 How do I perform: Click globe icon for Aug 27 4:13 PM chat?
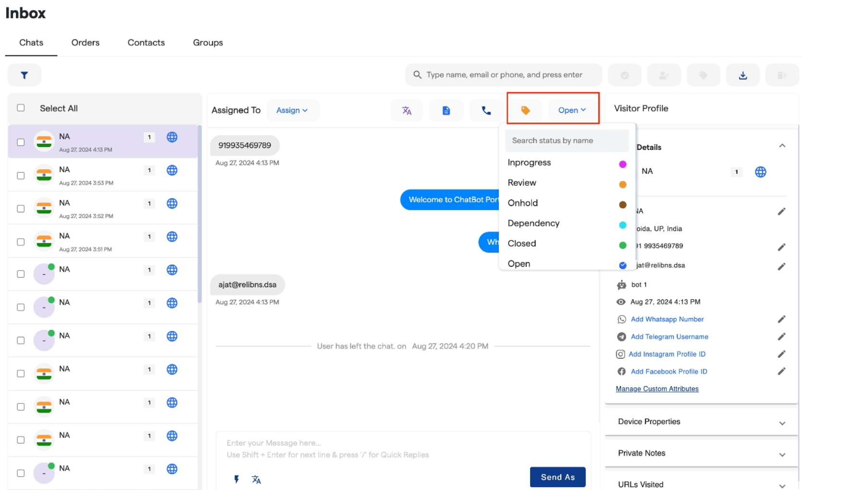[x=172, y=137]
